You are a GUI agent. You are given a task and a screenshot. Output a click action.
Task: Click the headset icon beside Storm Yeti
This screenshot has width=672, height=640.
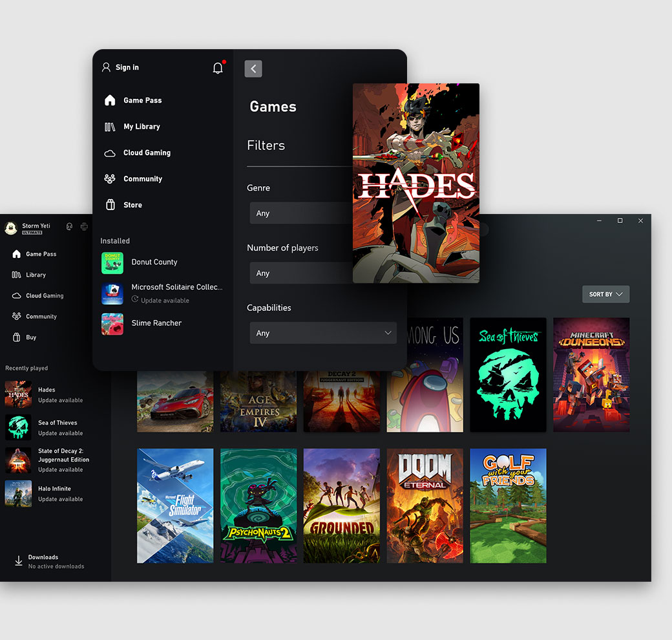coord(69,226)
